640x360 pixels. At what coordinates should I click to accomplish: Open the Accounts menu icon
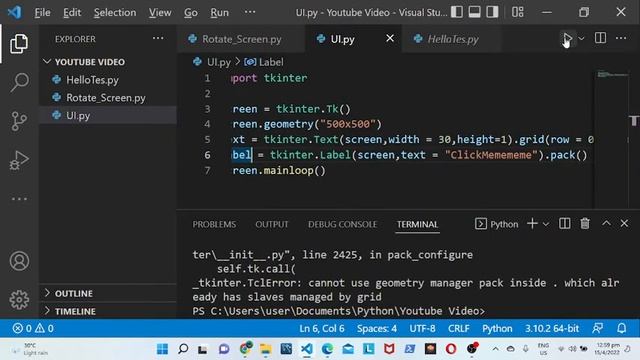(19, 261)
